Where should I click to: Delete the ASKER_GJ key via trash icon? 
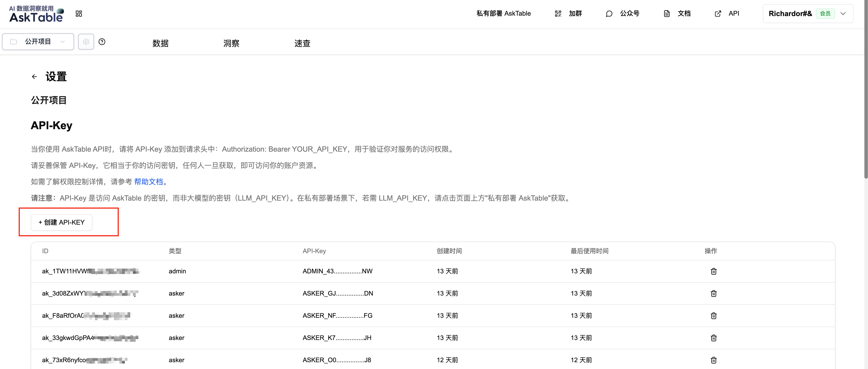(x=713, y=294)
